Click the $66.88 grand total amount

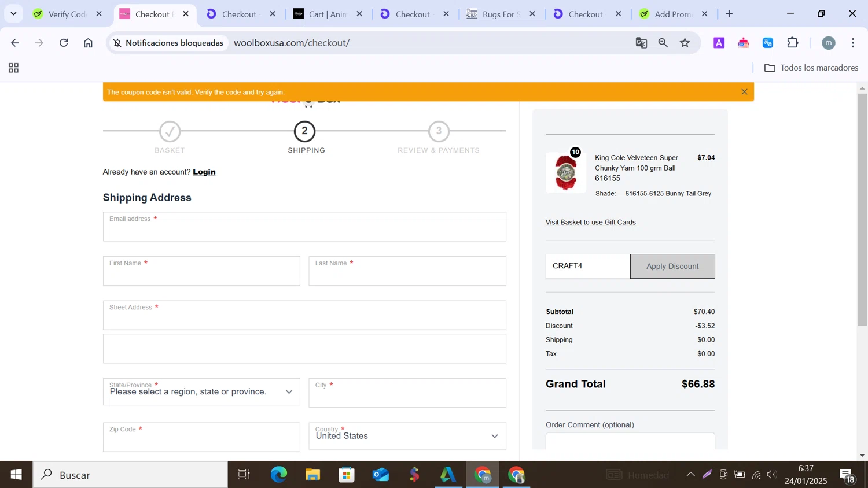(x=698, y=384)
